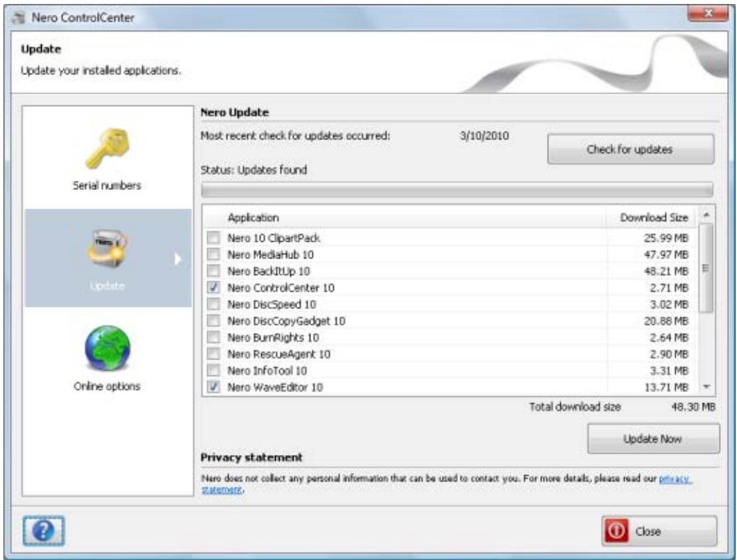Close the window with the red X
The image size is (737, 560).
[x=707, y=13]
